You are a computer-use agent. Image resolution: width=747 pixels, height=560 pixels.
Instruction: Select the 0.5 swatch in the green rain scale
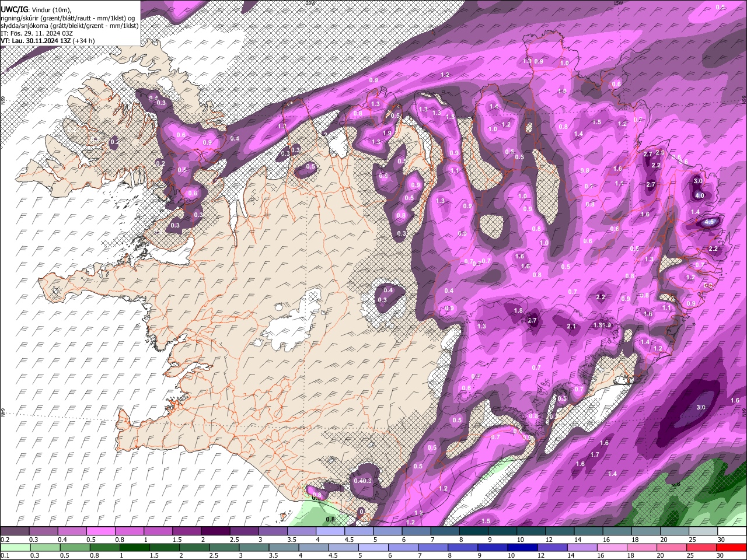75,548
